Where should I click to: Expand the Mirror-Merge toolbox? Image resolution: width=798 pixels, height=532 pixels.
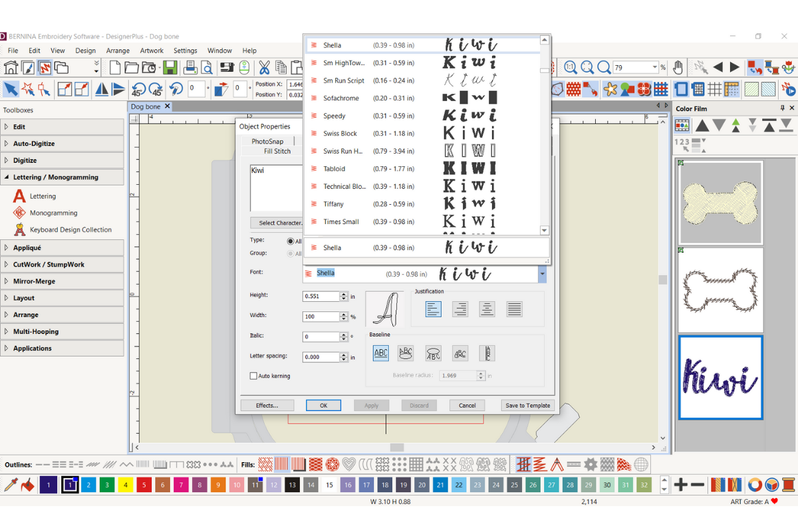tap(62, 281)
